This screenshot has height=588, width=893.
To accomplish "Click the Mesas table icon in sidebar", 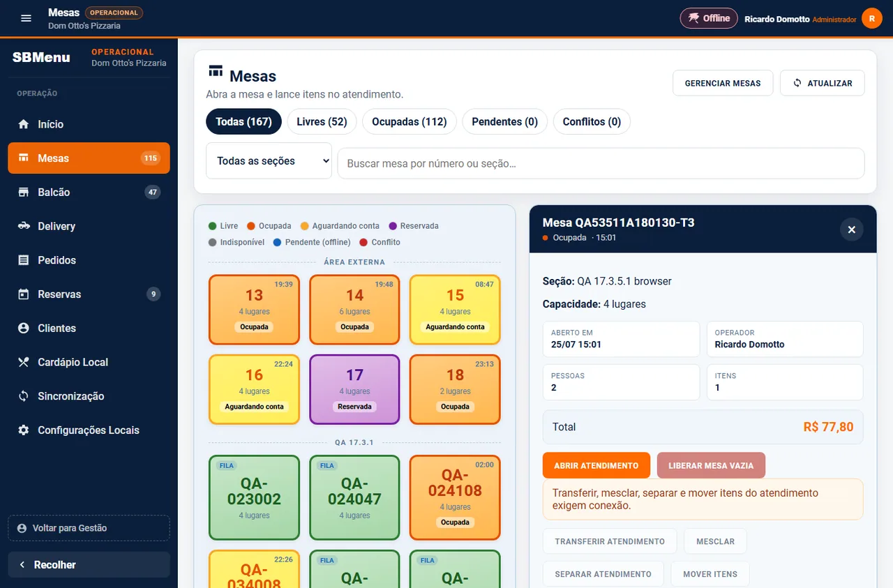I will tap(24, 158).
